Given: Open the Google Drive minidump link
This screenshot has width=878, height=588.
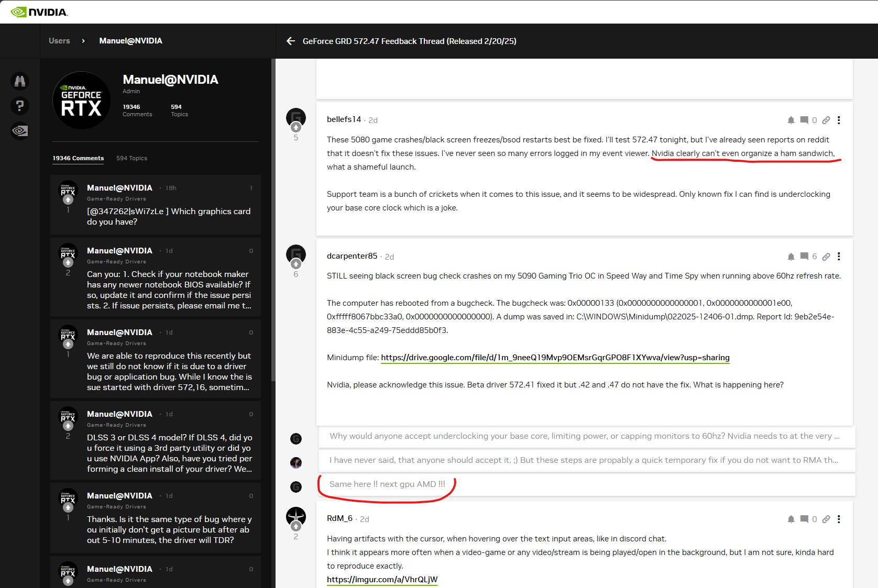Looking at the screenshot, I should (555, 358).
